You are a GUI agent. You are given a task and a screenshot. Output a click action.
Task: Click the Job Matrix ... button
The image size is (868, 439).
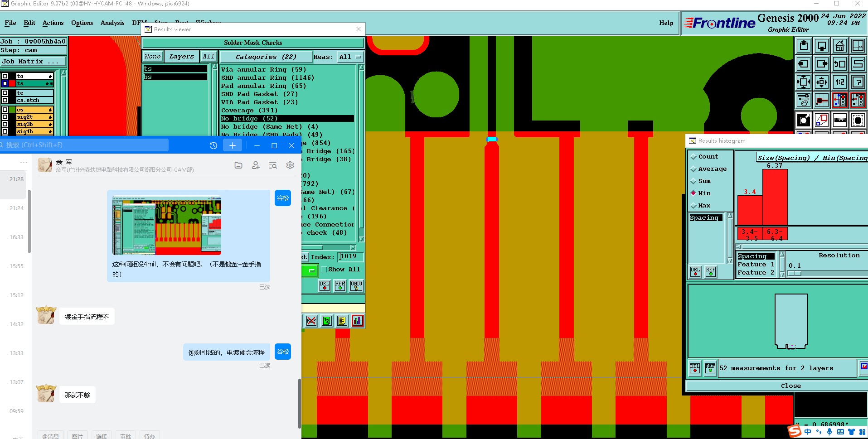pos(33,62)
